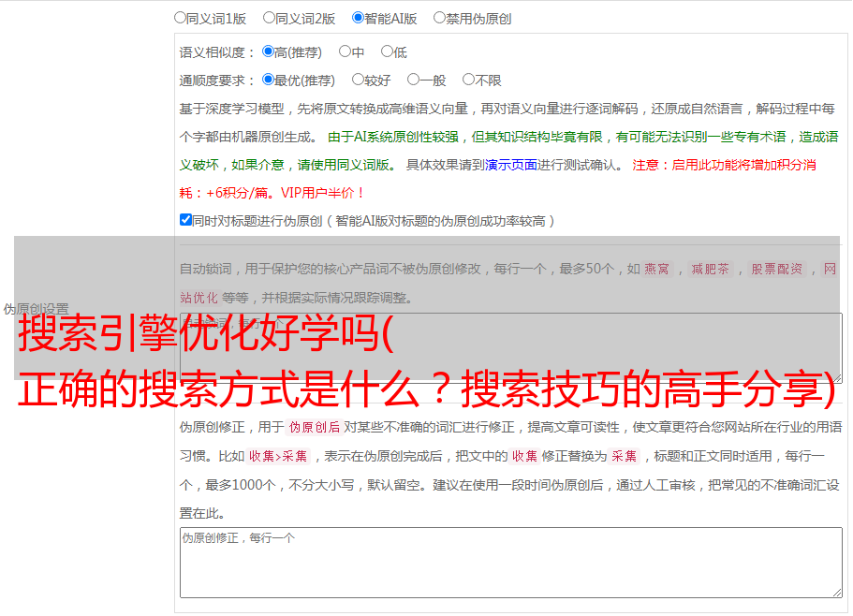Set 通顺度要求 to 不限
This screenshot has height=616, width=853.
tap(468, 80)
